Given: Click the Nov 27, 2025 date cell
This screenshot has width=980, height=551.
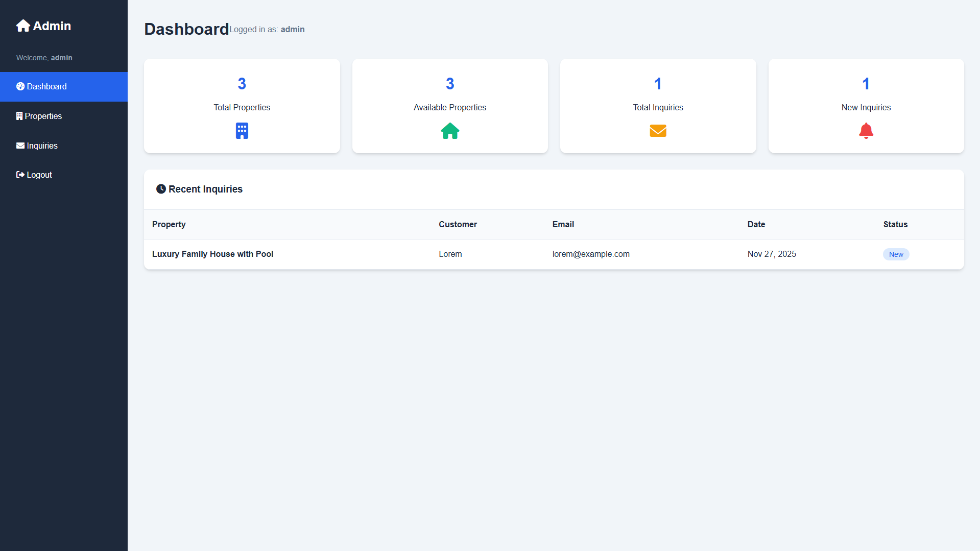Looking at the screenshot, I should tap(772, 254).
